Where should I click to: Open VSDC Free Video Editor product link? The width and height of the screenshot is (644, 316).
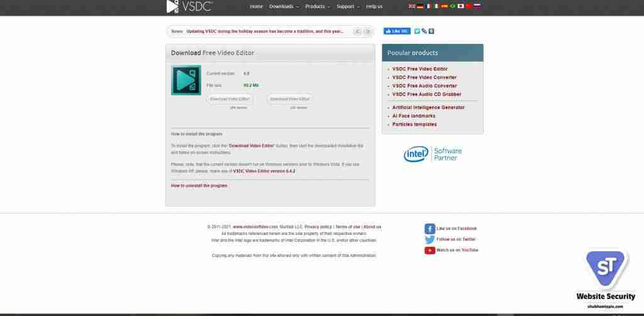pos(419,69)
